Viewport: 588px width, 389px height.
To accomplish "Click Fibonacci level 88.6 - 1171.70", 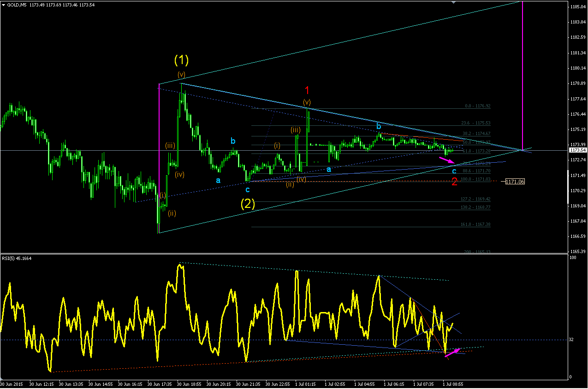I will (x=476, y=171).
